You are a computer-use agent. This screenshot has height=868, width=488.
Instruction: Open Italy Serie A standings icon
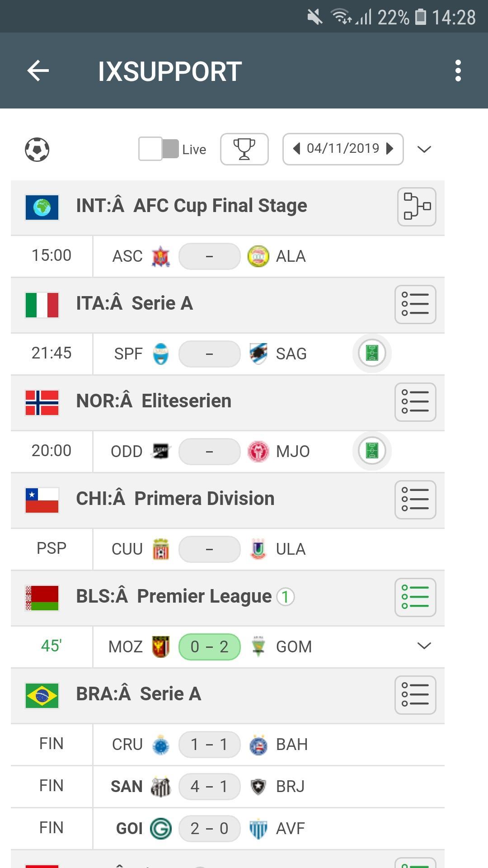(x=415, y=304)
